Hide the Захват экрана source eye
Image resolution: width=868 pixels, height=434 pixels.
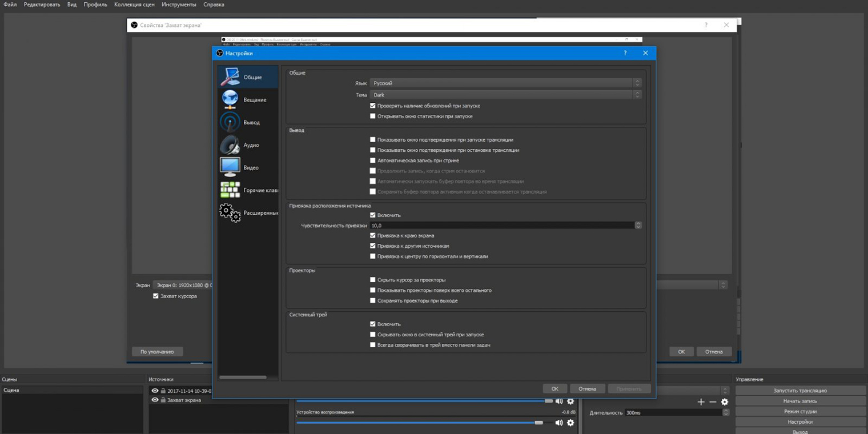coord(155,400)
